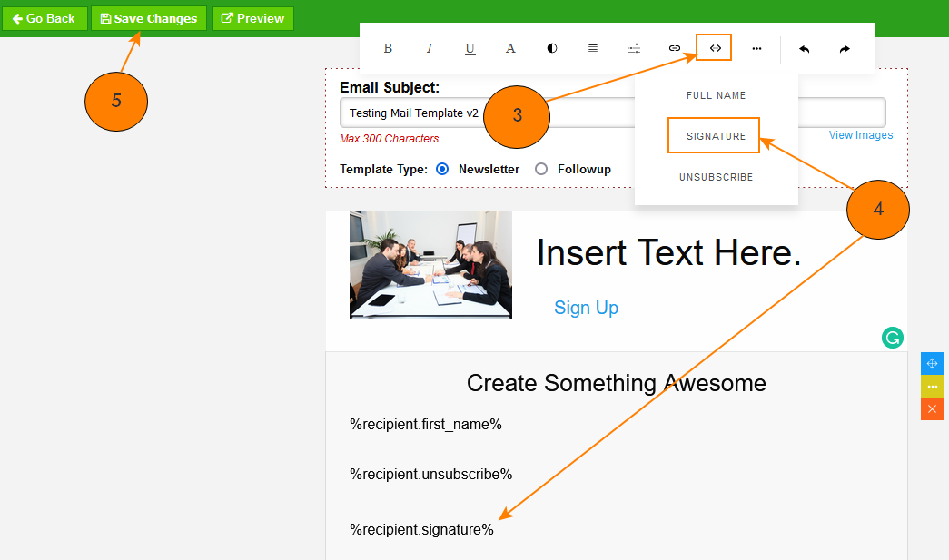
Task: Underline text using the toolbar
Action: click(x=470, y=48)
